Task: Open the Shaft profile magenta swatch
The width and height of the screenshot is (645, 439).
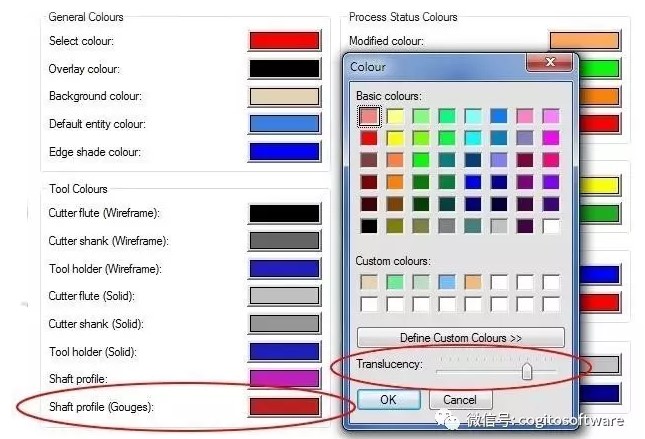Action: pyautogui.click(x=284, y=379)
